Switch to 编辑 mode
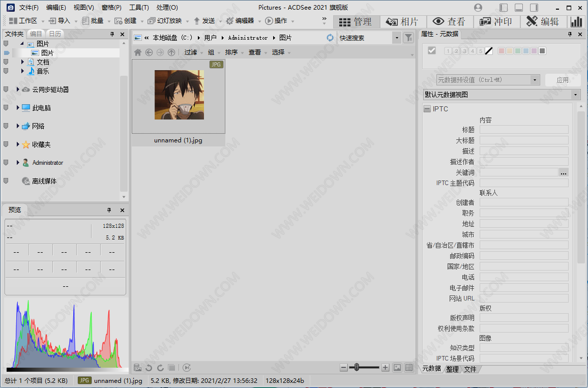588x388 pixels. [x=543, y=22]
